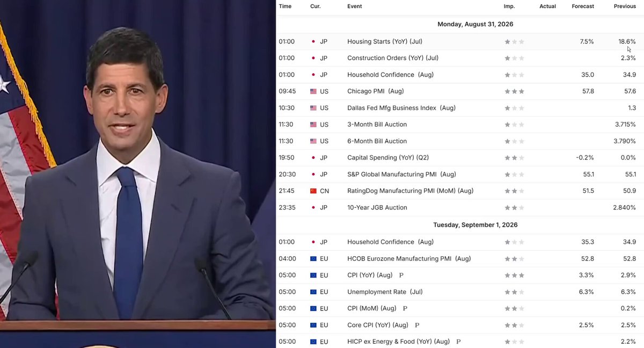Open the 3-Month Bill Auction event

point(377,125)
